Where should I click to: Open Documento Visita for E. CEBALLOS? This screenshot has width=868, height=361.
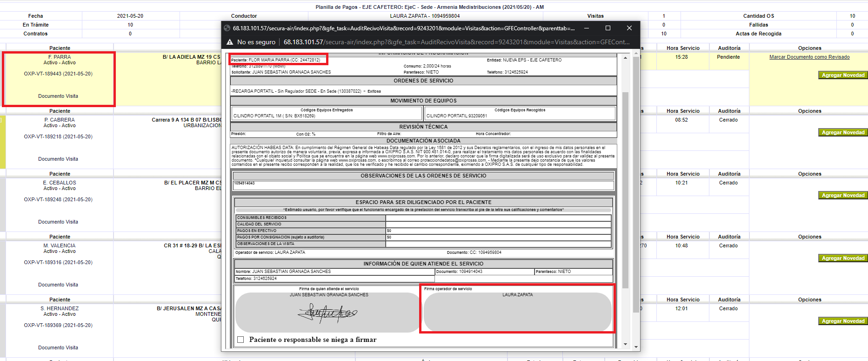point(58,222)
